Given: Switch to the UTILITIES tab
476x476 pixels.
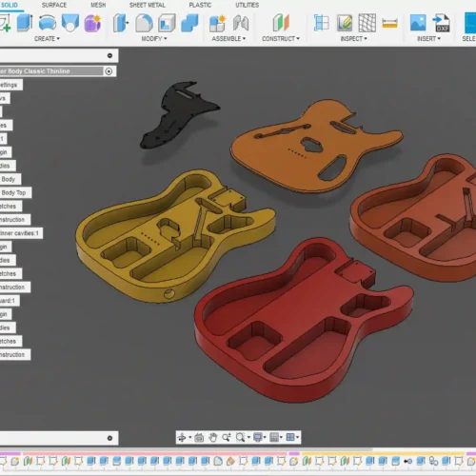Looking at the screenshot, I should click(248, 5).
